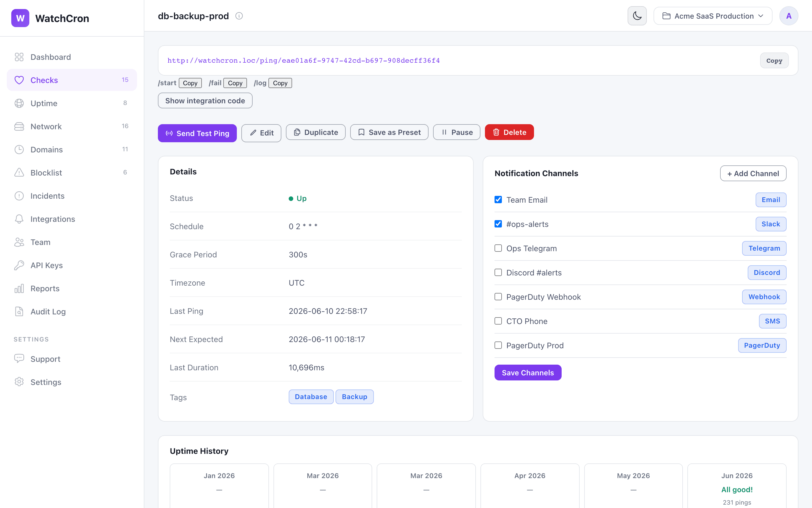Click the bookmark icon on Save as Preset

(361, 132)
